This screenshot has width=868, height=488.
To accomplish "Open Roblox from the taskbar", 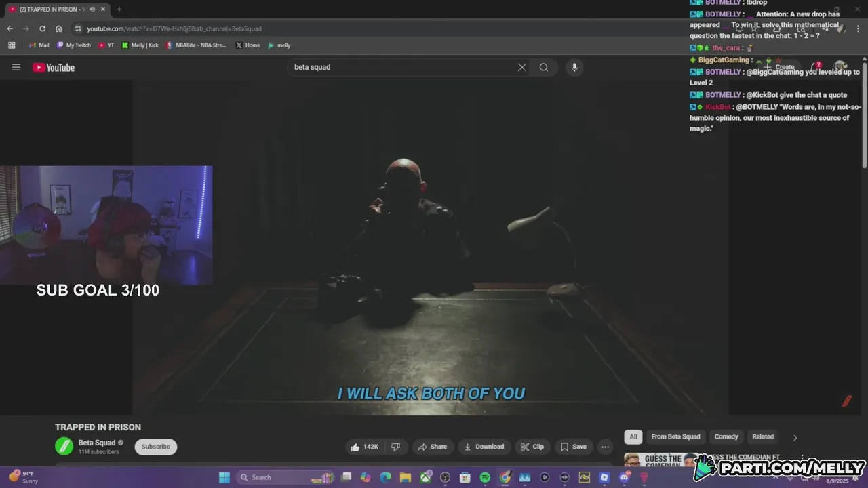I will pos(604,477).
